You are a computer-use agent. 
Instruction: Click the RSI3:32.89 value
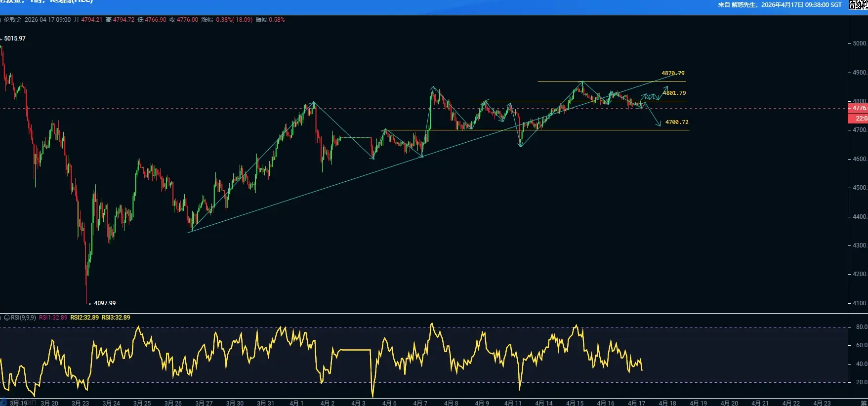pos(116,318)
